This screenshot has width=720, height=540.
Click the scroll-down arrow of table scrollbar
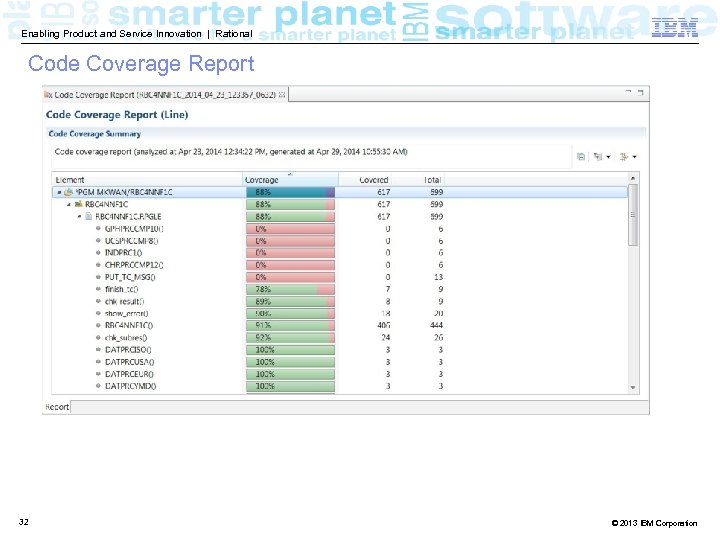tap(633, 388)
